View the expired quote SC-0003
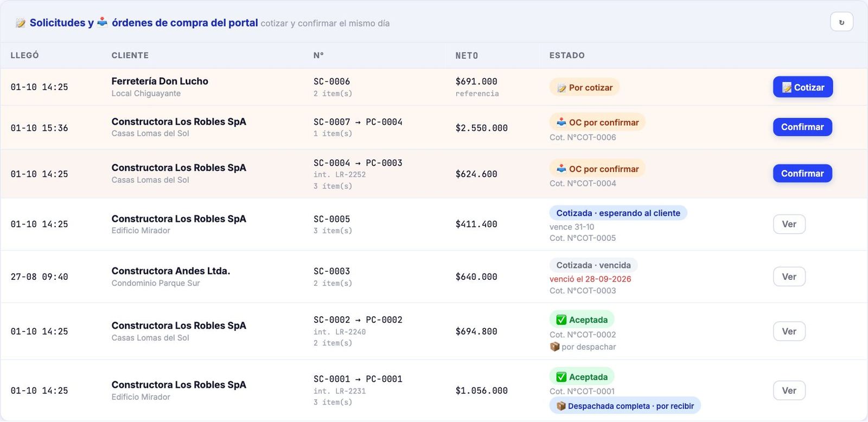868x422 pixels. [x=789, y=277]
